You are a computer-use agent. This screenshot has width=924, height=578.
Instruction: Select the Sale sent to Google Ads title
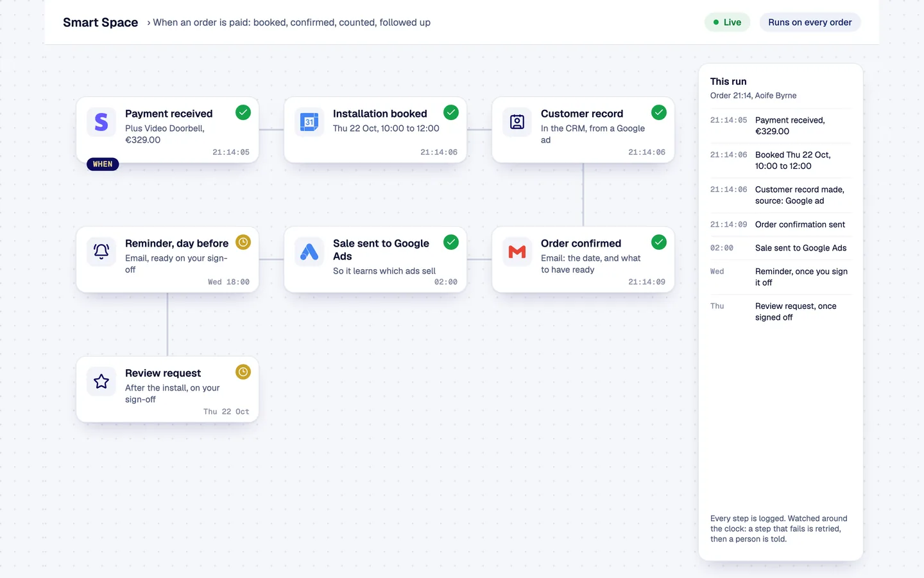(x=381, y=250)
